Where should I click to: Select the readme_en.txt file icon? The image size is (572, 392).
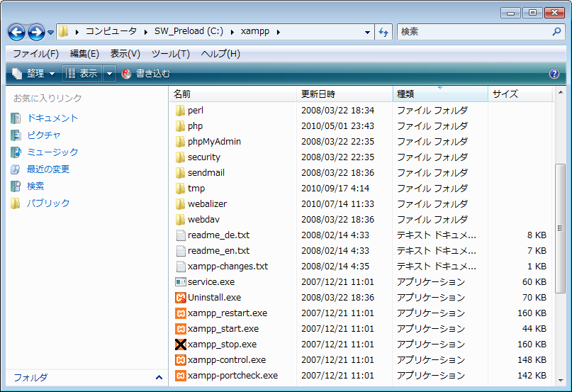[181, 251]
